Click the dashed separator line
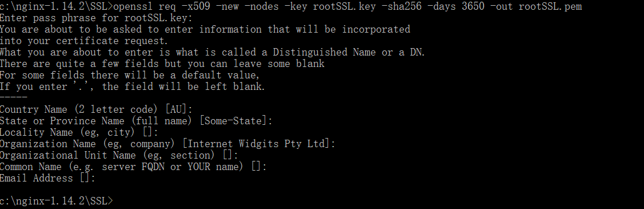644x209 pixels. [14, 97]
